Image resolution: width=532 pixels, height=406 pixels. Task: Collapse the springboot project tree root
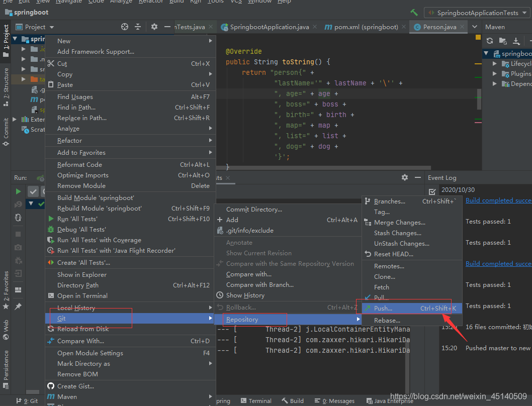[x=15, y=39]
